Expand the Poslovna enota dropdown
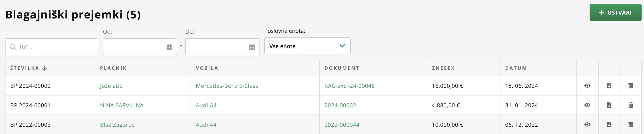Image resolution: width=644 pixels, height=134 pixels. click(307, 46)
